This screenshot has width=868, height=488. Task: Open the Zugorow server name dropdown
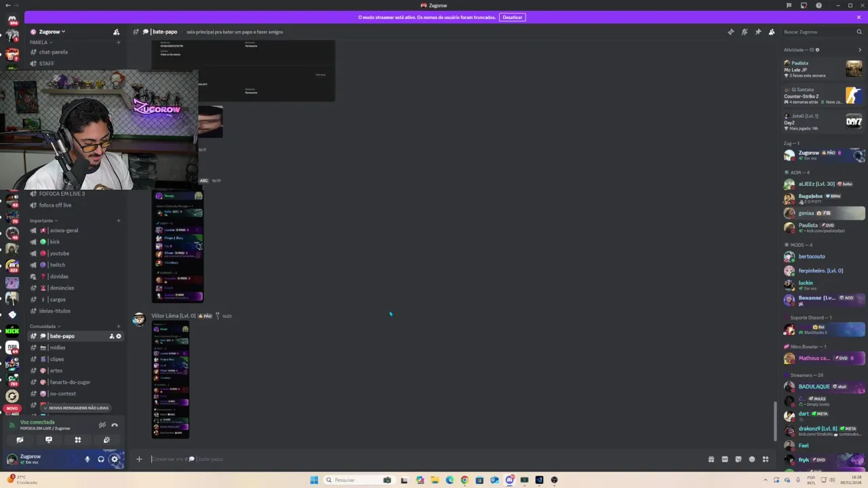(52, 32)
